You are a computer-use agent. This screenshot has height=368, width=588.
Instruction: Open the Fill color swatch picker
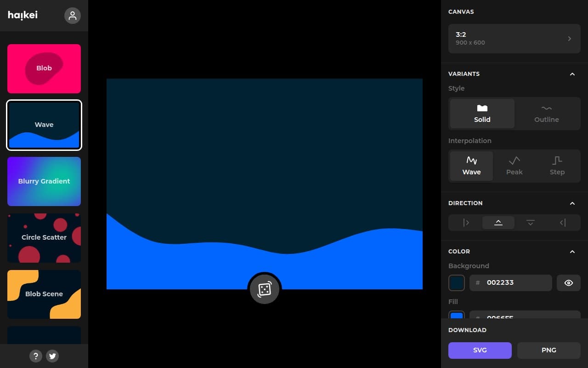point(457,315)
